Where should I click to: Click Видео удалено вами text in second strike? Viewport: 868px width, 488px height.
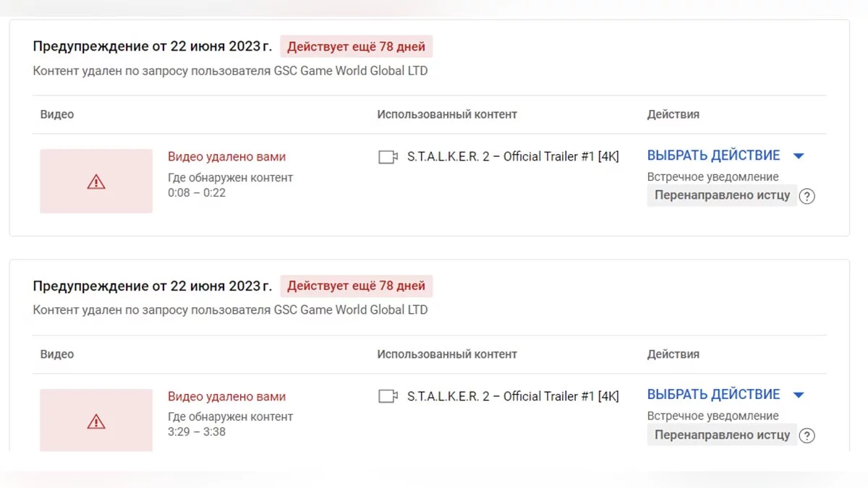[x=226, y=396]
